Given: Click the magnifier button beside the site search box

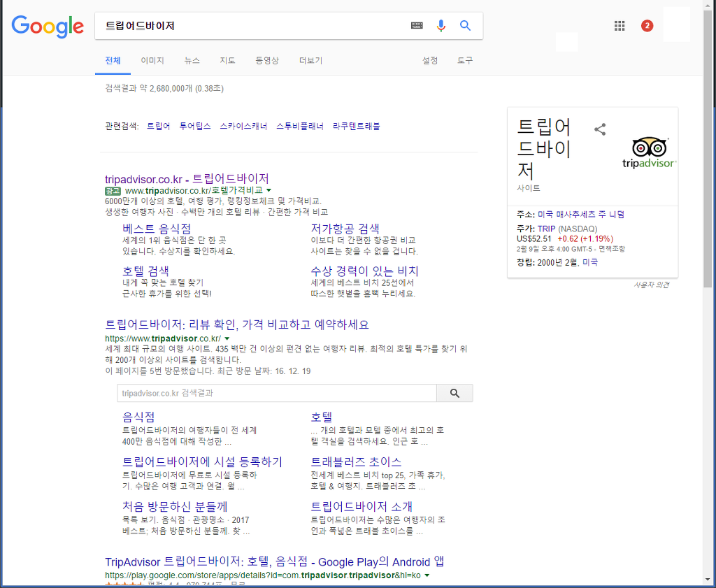Looking at the screenshot, I should point(454,393).
